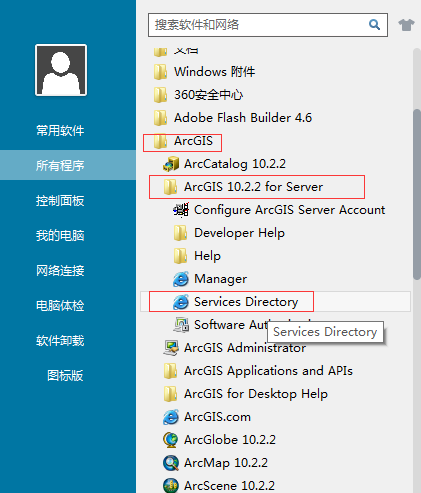The image size is (421, 493).
Task: Expand the Adobe Flash Builder 4.6 folder
Action: click(233, 118)
